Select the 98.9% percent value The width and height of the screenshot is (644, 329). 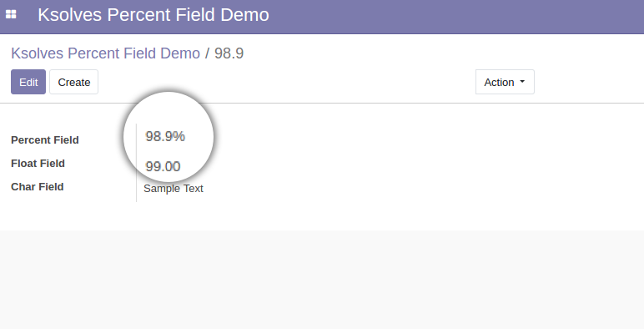click(165, 136)
